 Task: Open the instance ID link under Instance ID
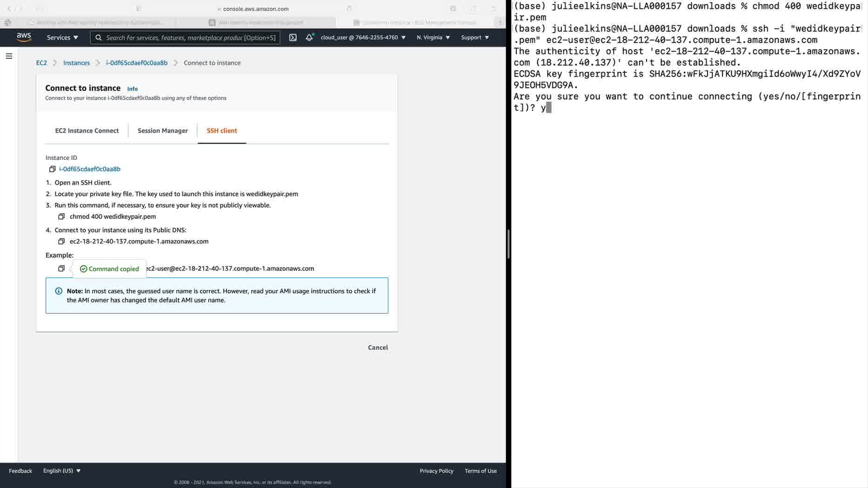[90, 169]
